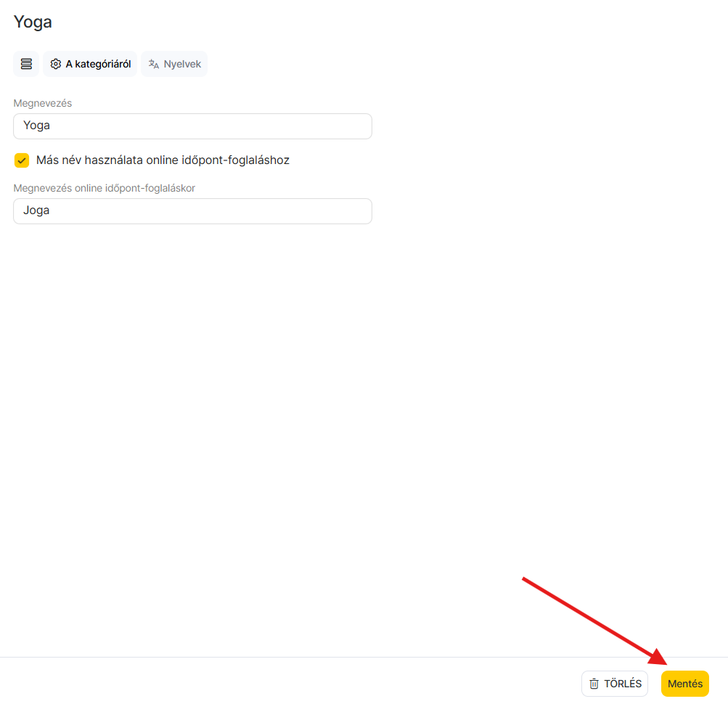Click the trash can icon in TÖRLÉS
Image resolution: width=728 pixels, height=704 pixels.
(x=594, y=684)
